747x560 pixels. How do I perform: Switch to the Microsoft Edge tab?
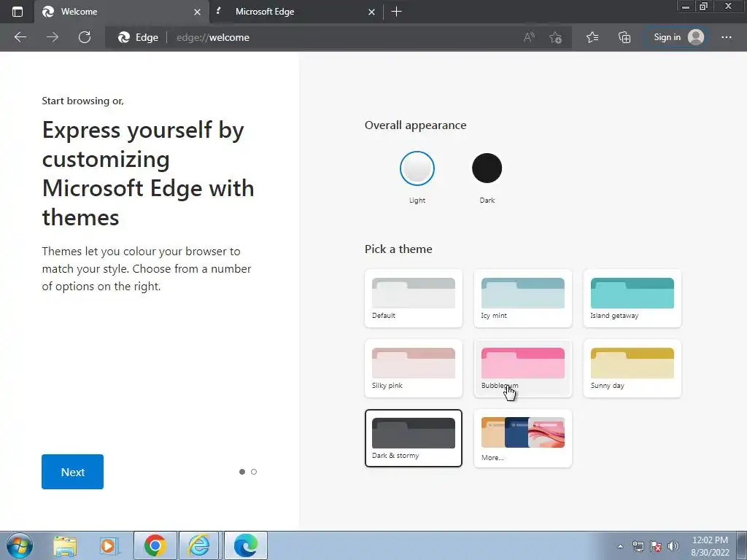[295, 12]
